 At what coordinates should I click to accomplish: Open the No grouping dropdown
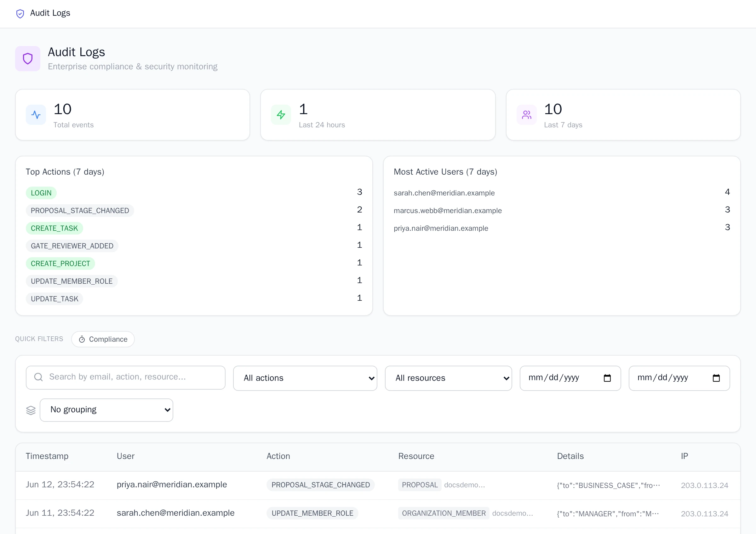click(x=106, y=410)
